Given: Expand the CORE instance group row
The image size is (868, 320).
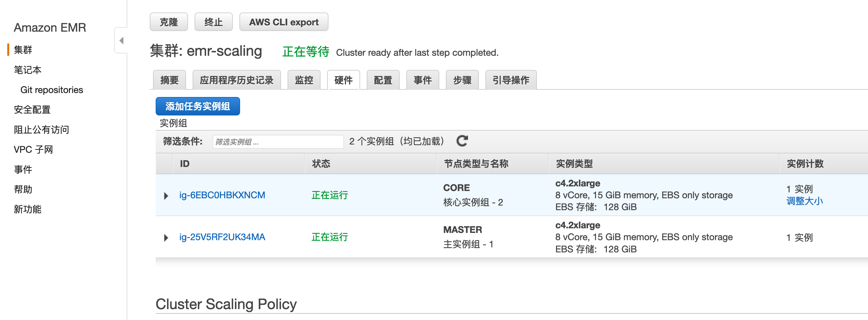Looking at the screenshot, I should click(166, 196).
